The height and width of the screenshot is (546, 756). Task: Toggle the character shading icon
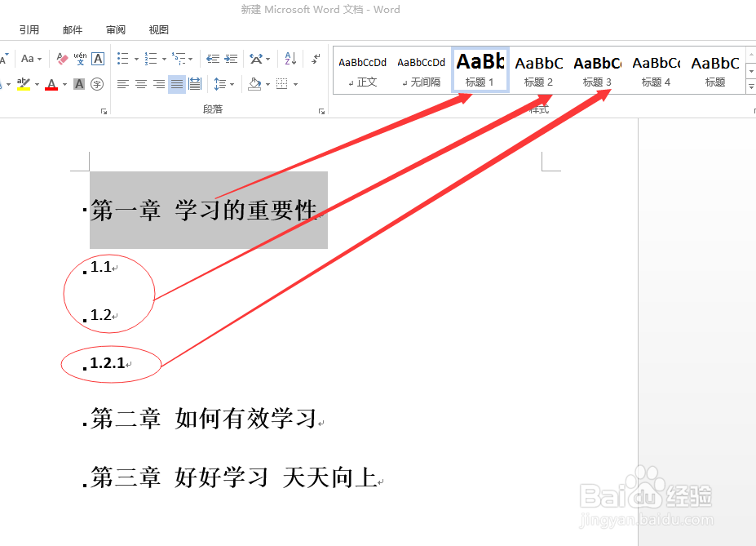point(77,84)
